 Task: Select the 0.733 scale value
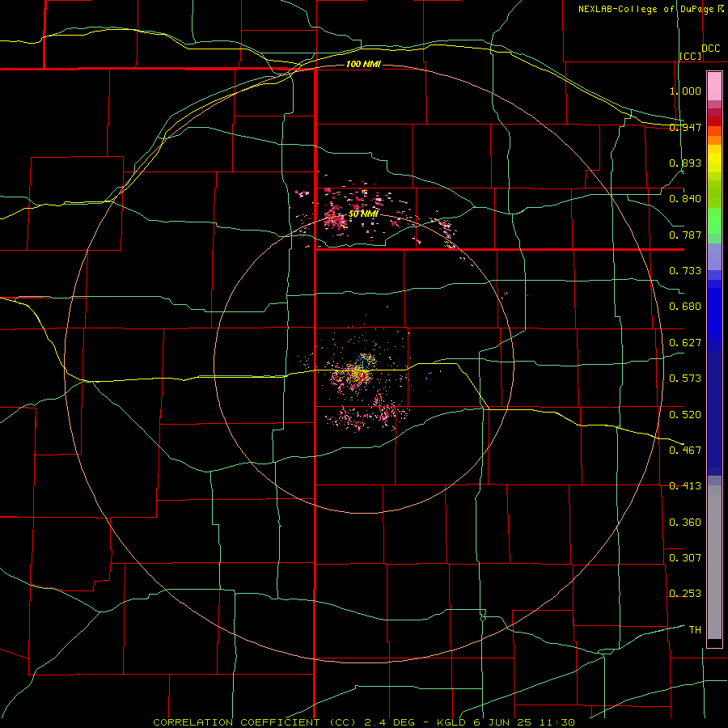coord(685,270)
